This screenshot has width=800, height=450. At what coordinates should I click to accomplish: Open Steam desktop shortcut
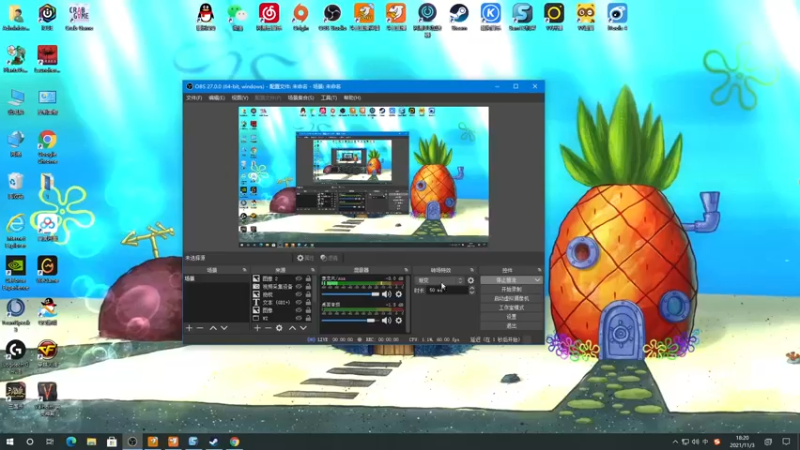(x=459, y=17)
